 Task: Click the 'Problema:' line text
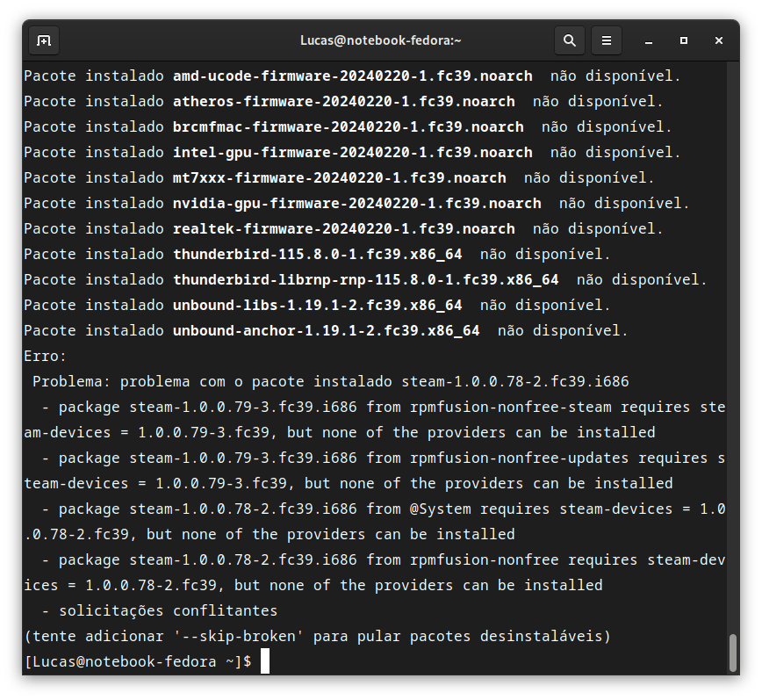[x=330, y=381]
